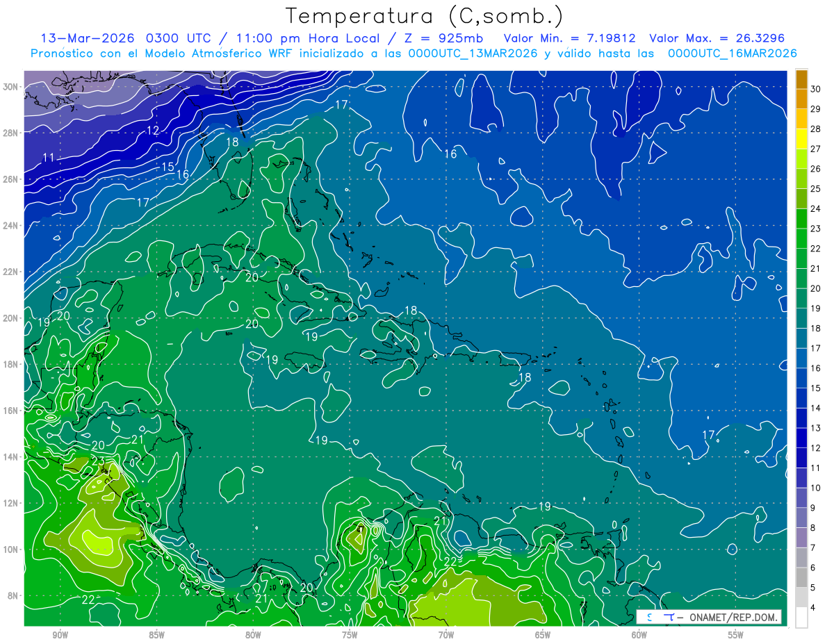The image size is (834, 644).
Task: Pick the green colorbar swatch between 22 and 23
Action: tap(801, 239)
